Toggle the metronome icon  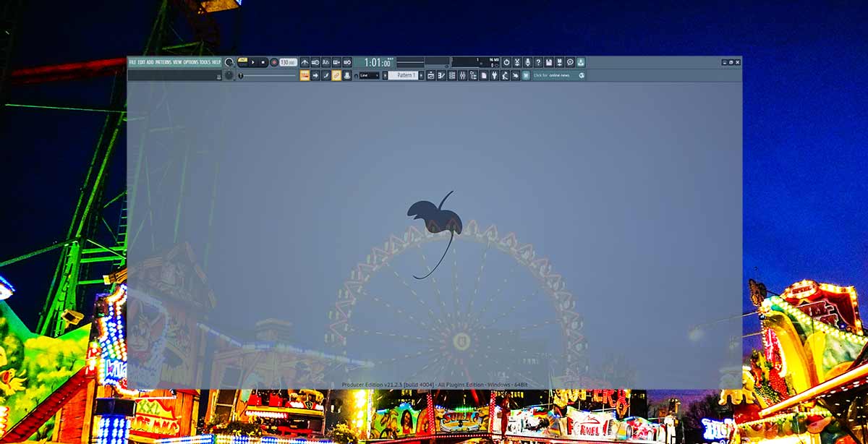tap(305, 63)
